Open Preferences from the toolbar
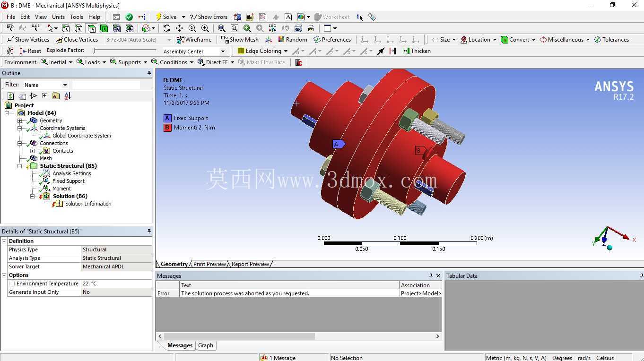644x361 pixels. [332, 40]
